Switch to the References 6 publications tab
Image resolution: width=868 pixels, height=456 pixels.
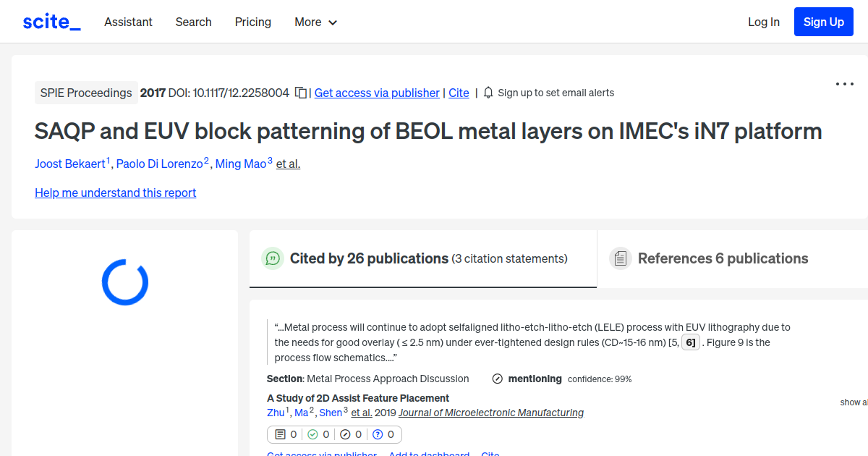pyautogui.click(x=723, y=258)
